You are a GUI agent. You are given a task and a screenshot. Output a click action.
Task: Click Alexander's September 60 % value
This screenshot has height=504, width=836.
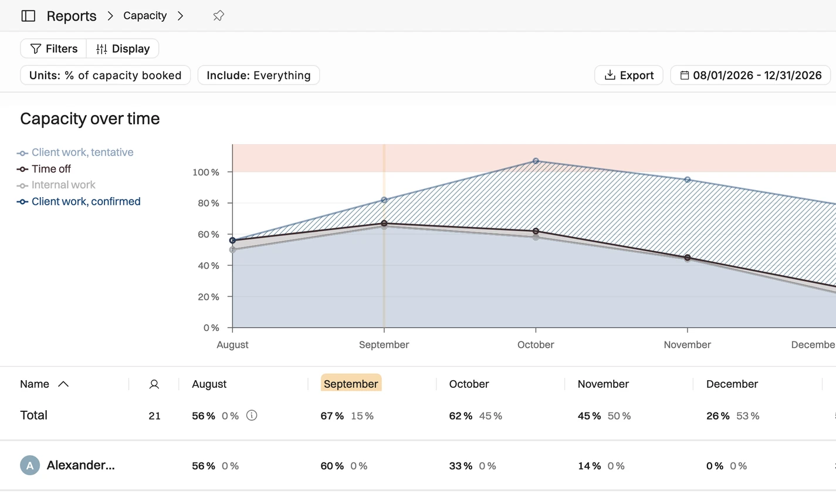(x=332, y=466)
